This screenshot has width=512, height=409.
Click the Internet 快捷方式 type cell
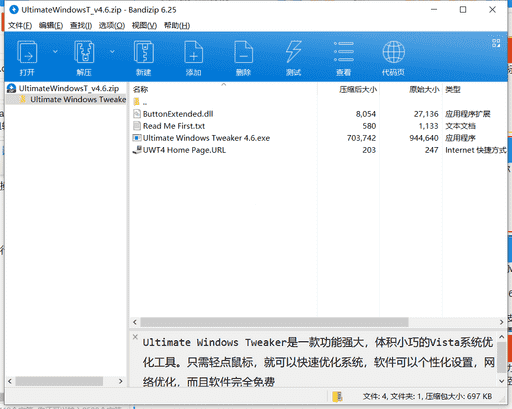[476, 150]
